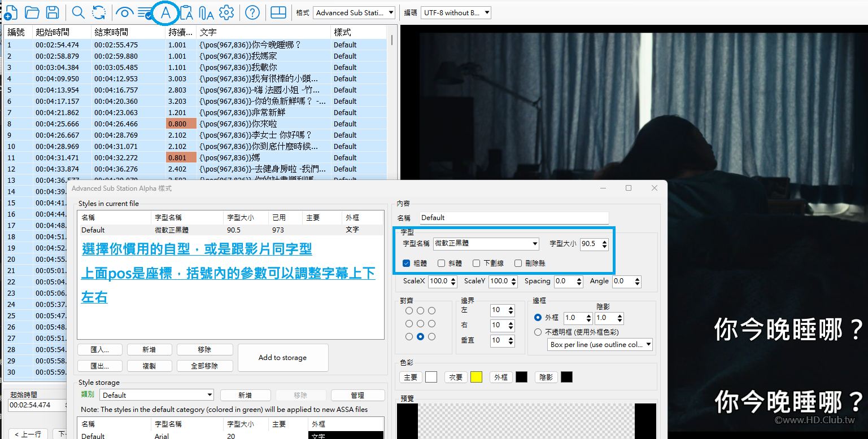
Task: Click the white 主要 primary color swatch
Action: point(431,377)
